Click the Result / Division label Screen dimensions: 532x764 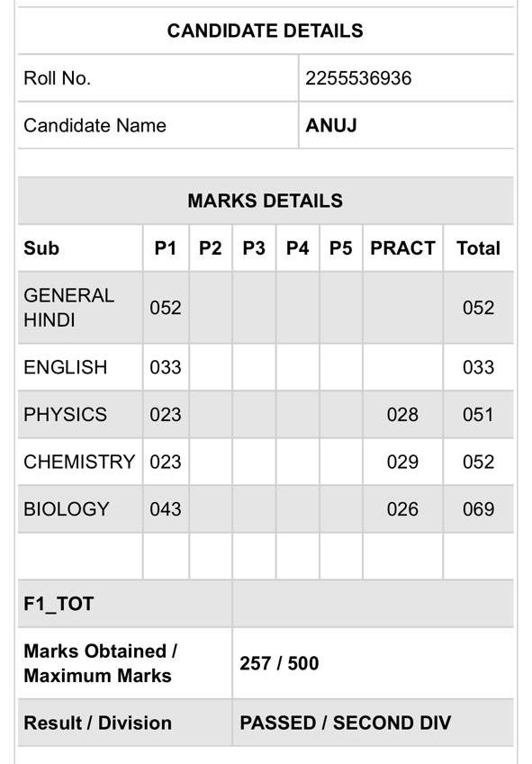click(x=97, y=723)
